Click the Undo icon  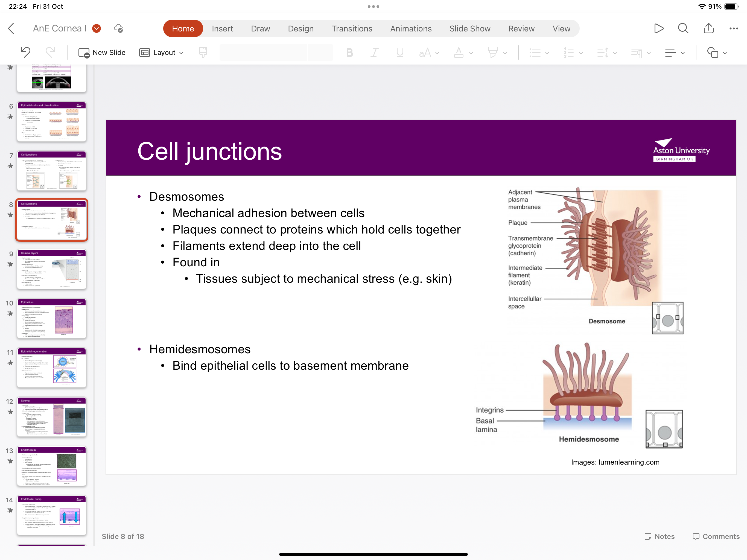coord(25,52)
